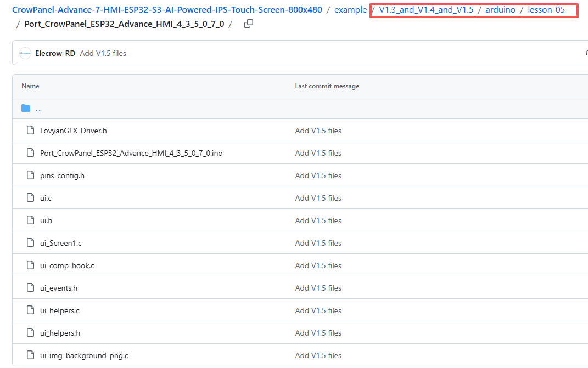The height and width of the screenshot is (368, 588).
Task: Open commit message for ui_helpers.h row
Action: pos(318,333)
